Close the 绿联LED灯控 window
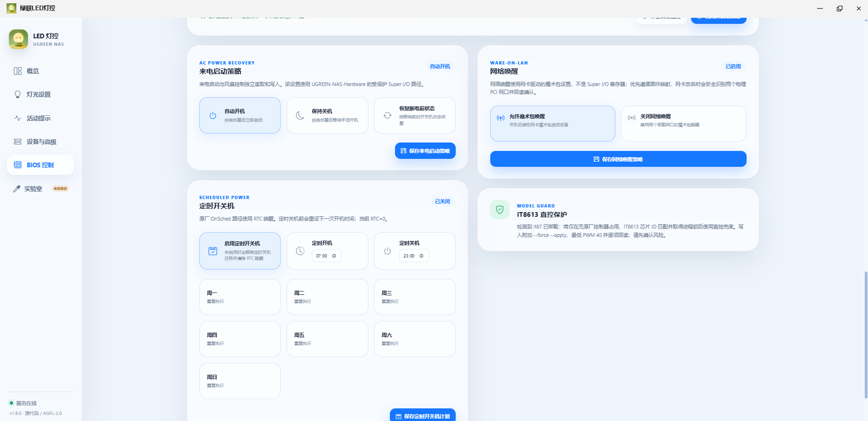Image resolution: width=868 pixels, height=421 pixels. [x=859, y=8]
